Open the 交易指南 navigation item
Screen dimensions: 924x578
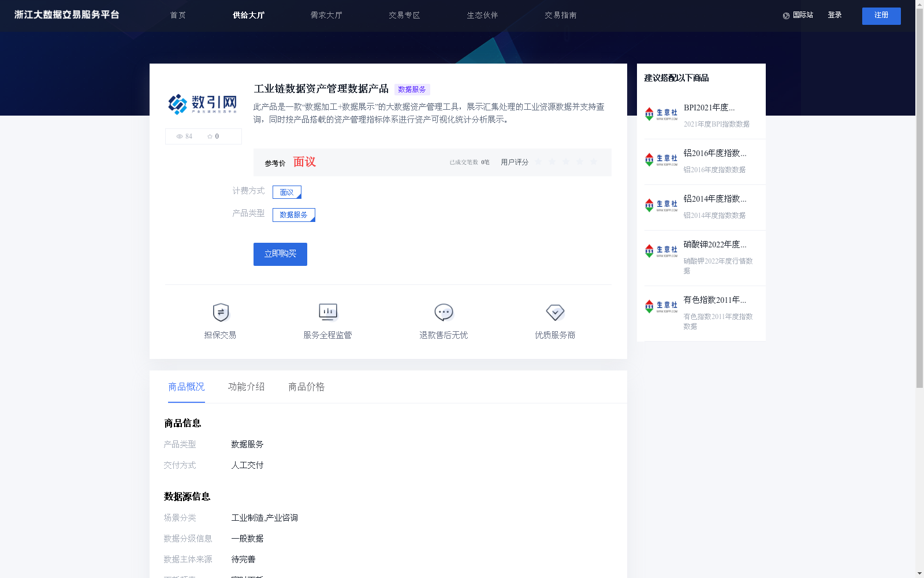coord(560,15)
